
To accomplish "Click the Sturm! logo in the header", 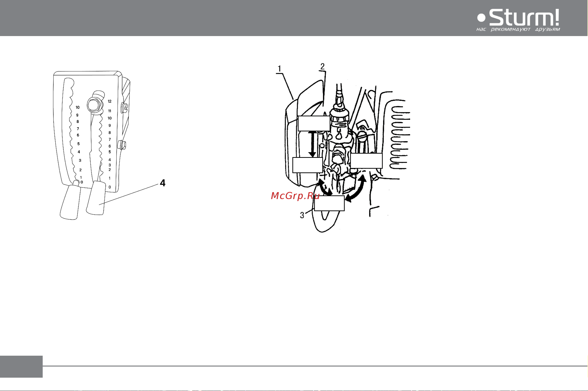I will (x=518, y=17).
